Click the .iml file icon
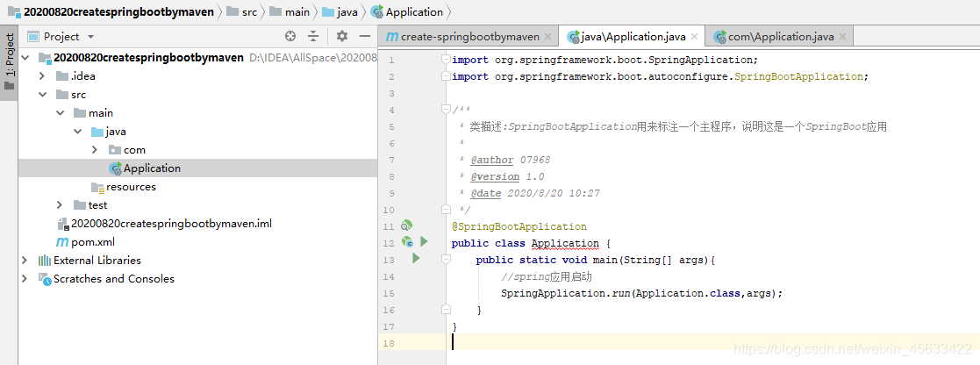Viewport: 980px width, 365px height. (62, 224)
